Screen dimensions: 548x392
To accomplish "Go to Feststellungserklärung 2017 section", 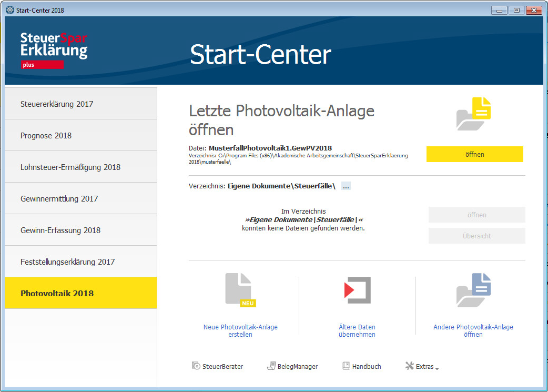I will pos(81,262).
